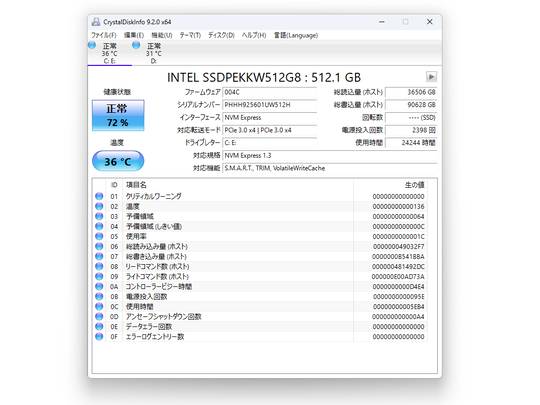Click the CrystalDiskInfo app icon in title bar

pyautogui.click(x=96, y=22)
